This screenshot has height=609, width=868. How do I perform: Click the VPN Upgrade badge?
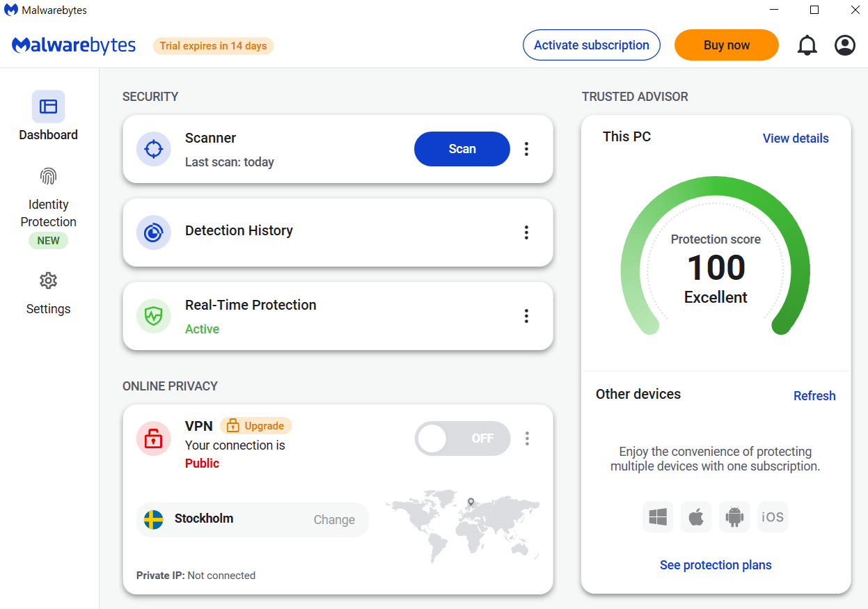255,425
